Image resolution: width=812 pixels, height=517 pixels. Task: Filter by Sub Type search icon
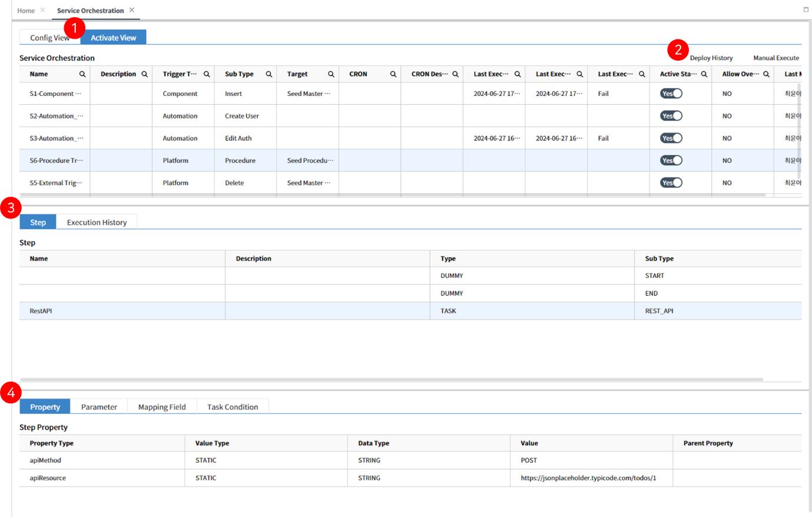tap(269, 74)
